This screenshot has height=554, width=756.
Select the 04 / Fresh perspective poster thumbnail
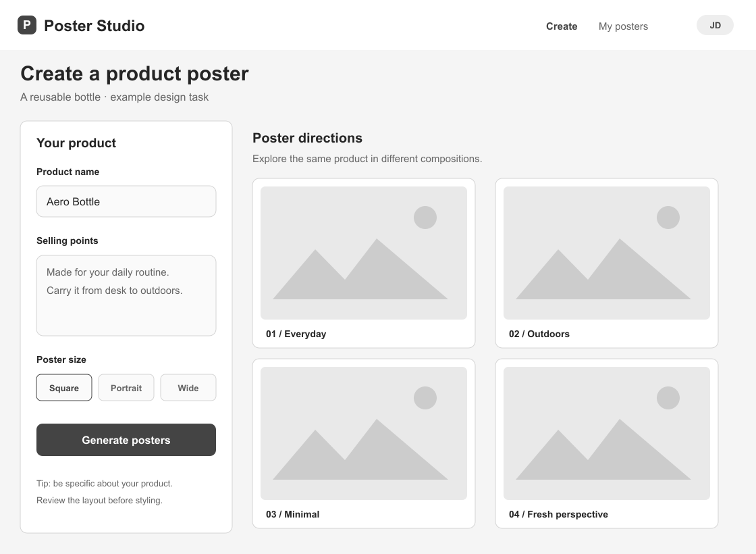point(607,433)
